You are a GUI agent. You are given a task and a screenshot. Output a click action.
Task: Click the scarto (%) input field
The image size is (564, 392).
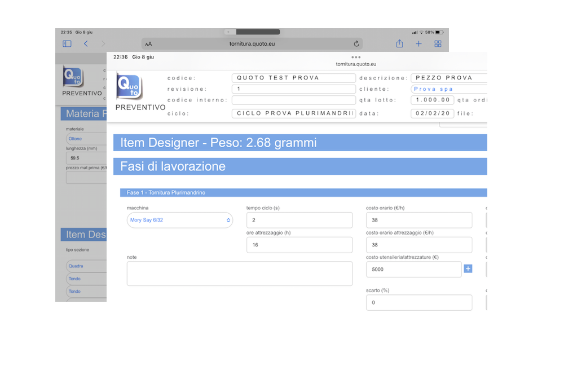point(419,303)
